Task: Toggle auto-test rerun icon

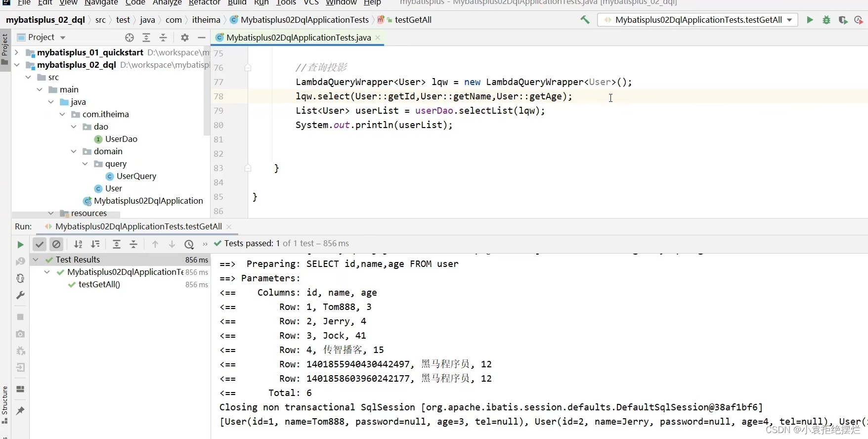Action: 20,278
